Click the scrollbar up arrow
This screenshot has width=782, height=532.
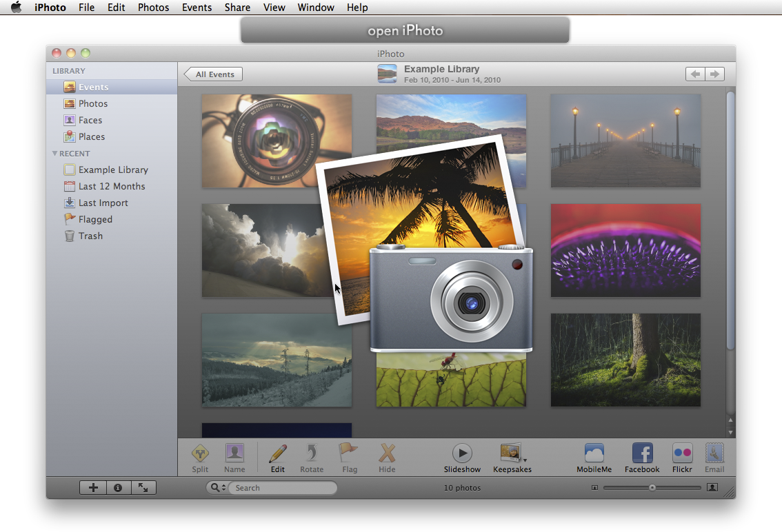[731, 420]
